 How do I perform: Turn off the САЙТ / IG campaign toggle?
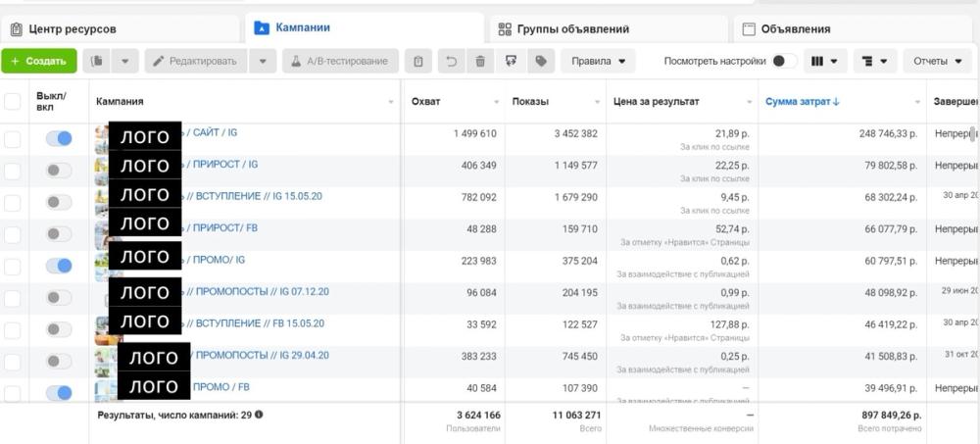(59, 139)
